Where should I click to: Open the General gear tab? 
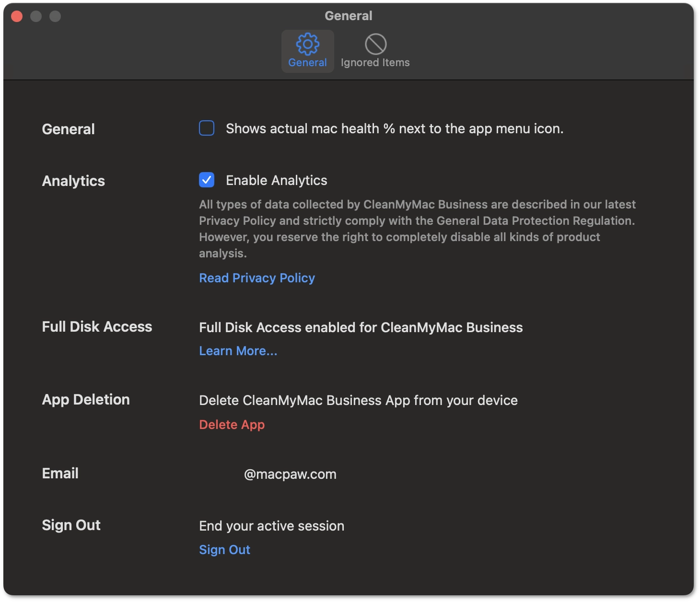point(307,51)
